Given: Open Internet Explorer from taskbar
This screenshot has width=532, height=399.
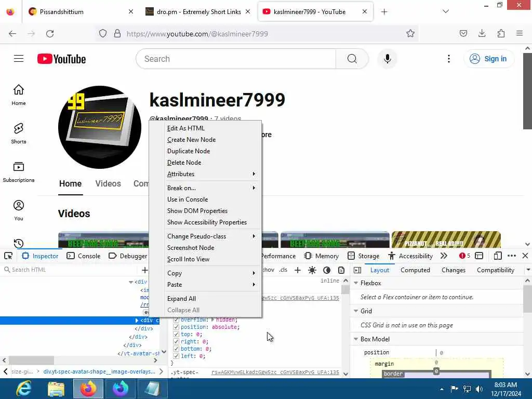Looking at the screenshot, I should click(24, 389).
